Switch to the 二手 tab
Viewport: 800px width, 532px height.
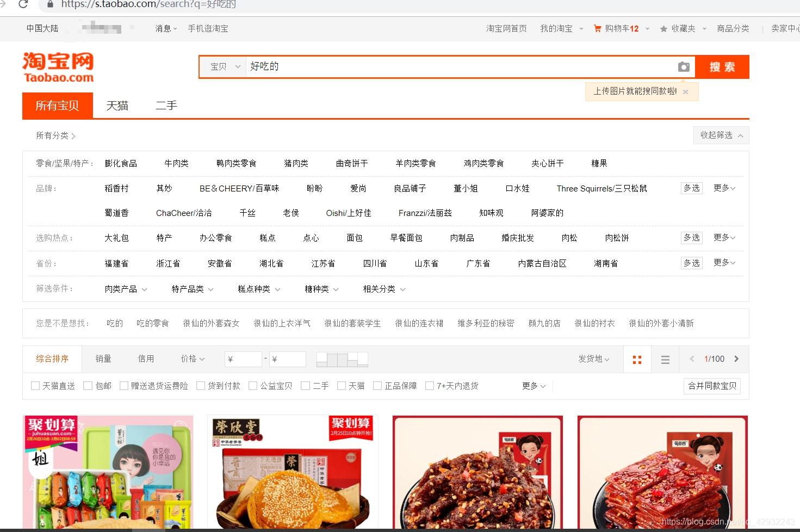166,106
